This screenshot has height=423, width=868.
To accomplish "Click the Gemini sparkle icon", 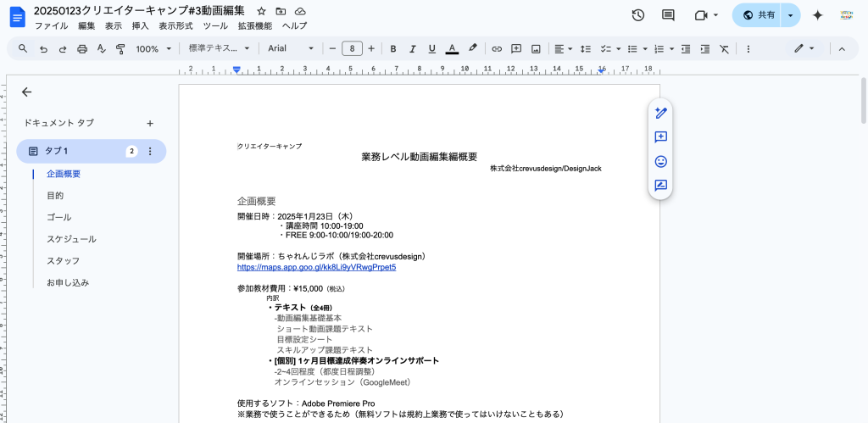I will pyautogui.click(x=817, y=15).
